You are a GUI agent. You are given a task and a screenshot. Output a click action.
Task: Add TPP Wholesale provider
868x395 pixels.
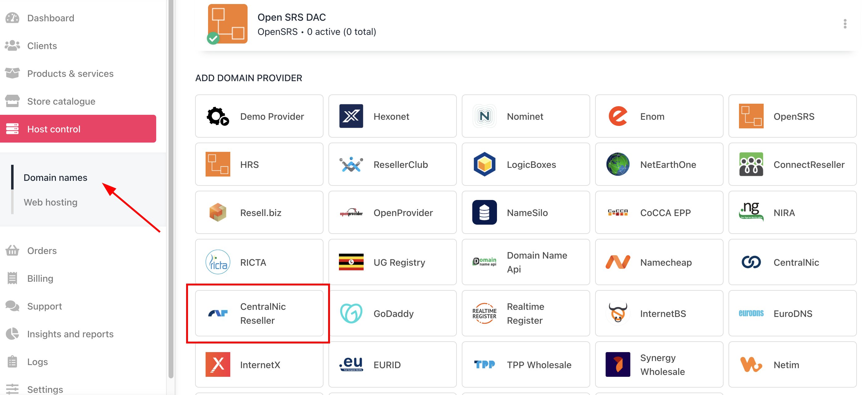(526, 365)
